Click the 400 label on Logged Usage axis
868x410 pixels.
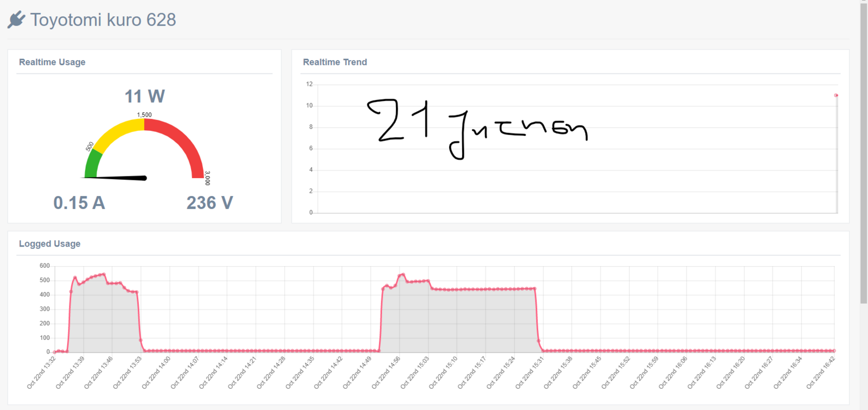point(44,294)
